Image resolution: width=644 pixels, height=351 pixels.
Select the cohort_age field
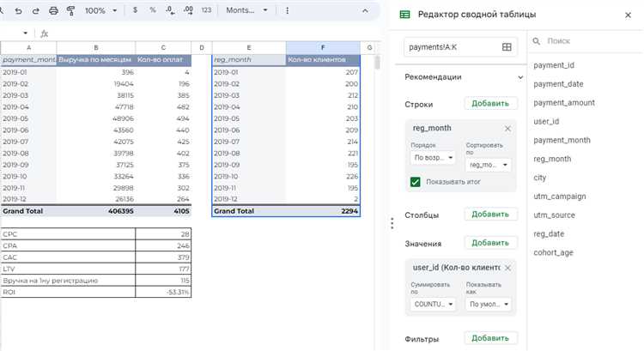553,252
